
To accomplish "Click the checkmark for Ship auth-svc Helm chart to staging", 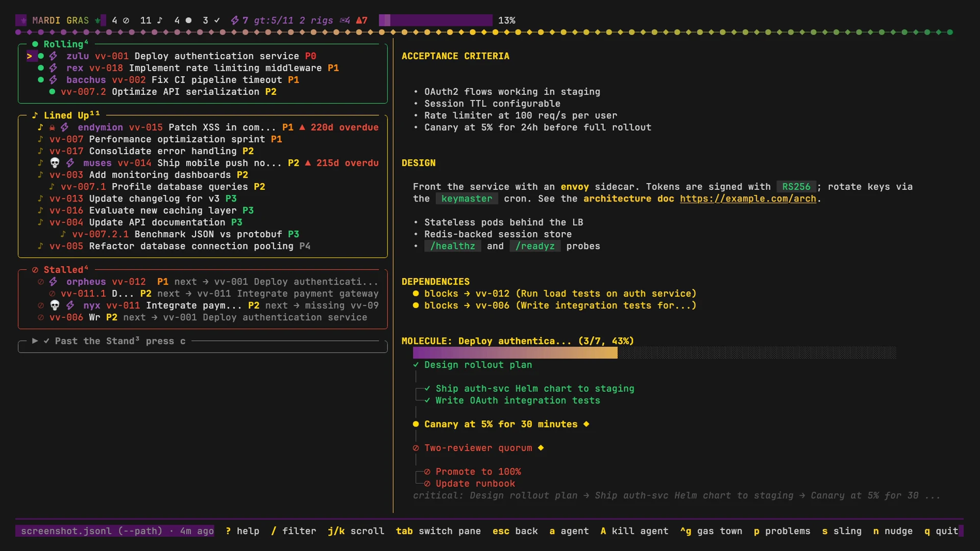I will (427, 389).
